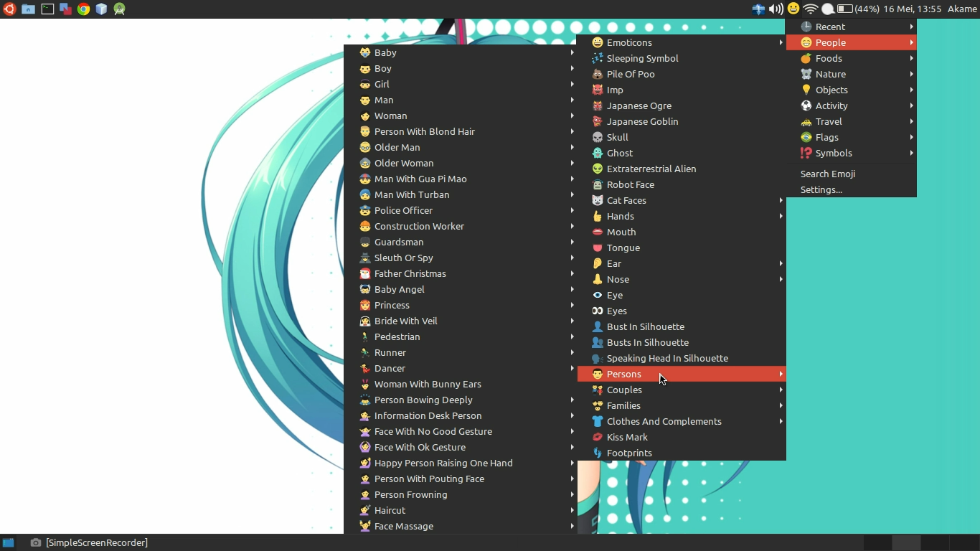Viewport: 980px width, 551px height.
Task: Launch Chrome from the top panel
Action: point(83,9)
